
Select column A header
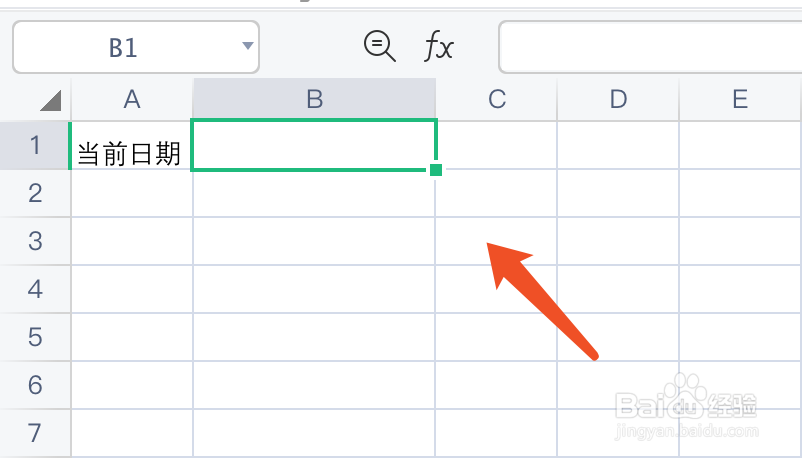tap(131, 99)
